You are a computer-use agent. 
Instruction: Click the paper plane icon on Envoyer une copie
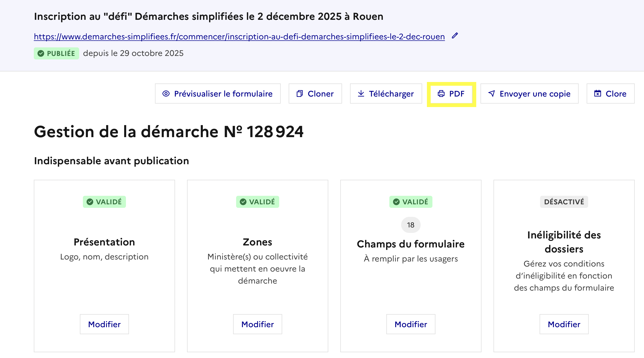point(492,94)
